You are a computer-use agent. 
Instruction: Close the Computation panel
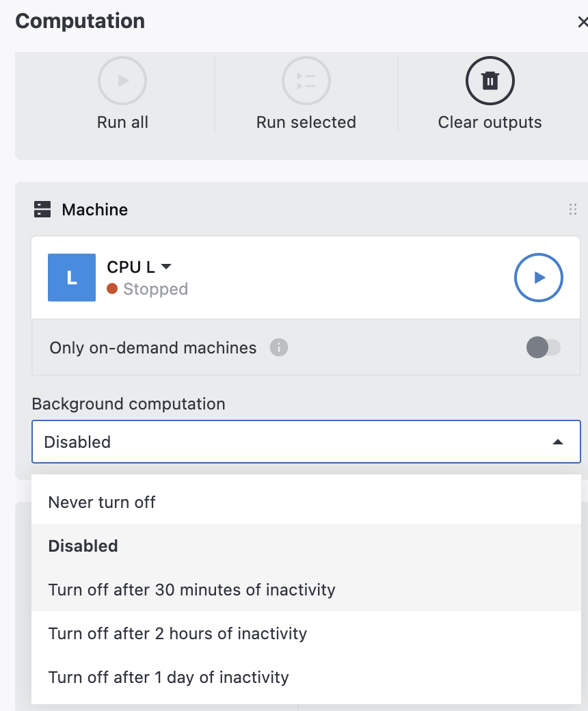pyautogui.click(x=583, y=21)
